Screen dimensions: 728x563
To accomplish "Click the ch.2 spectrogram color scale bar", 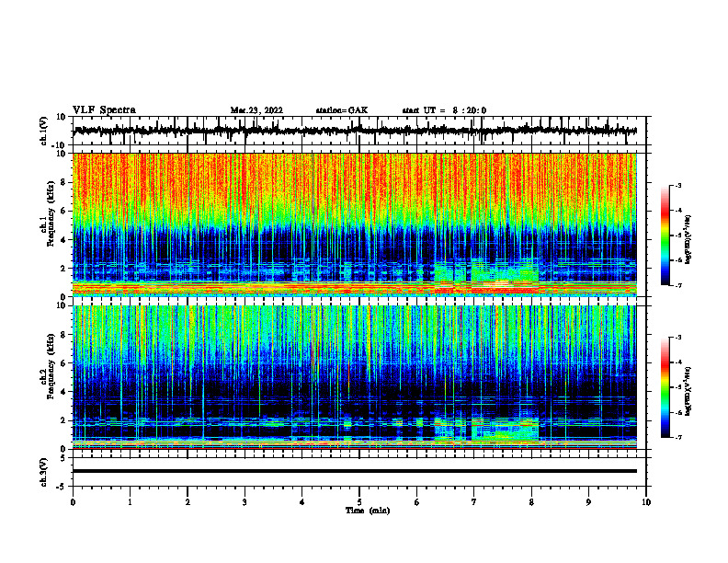I will pyautogui.click(x=665, y=387).
